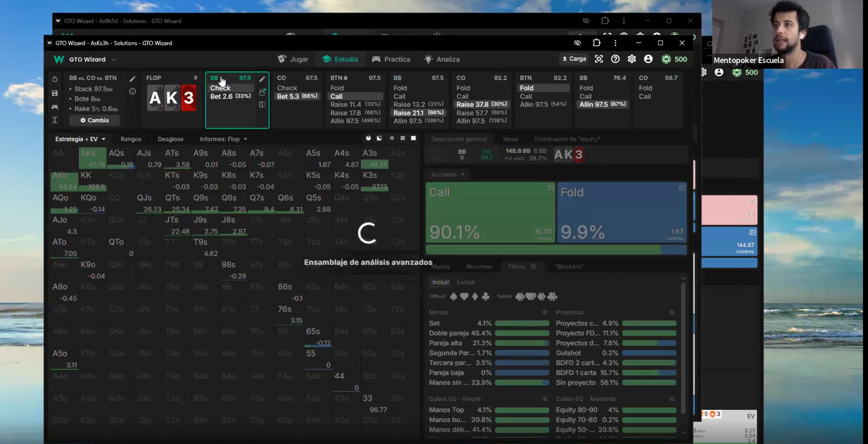Open the help question mark icon
The height and width of the screenshot is (444, 868).
[615, 59]
